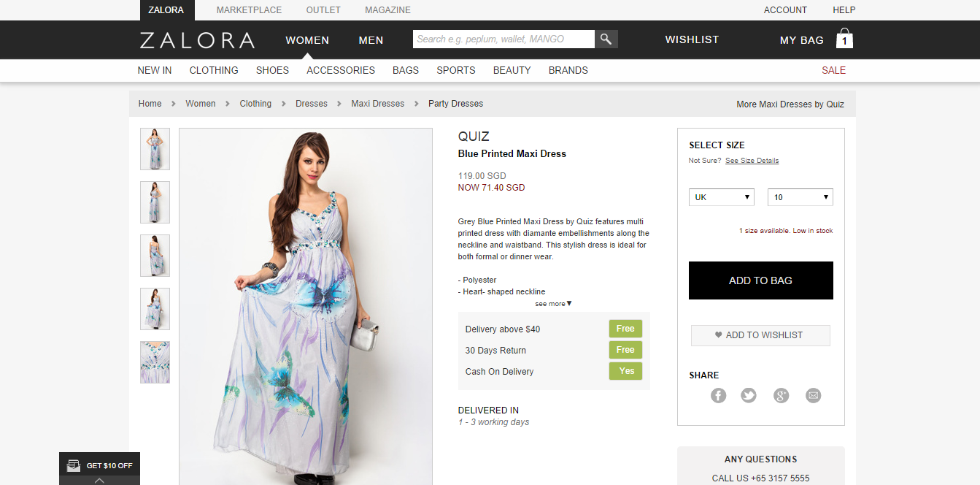The image size is (980, 485).
Task: Click the ADD TO BAG button
Action: (x=760, y=280)
